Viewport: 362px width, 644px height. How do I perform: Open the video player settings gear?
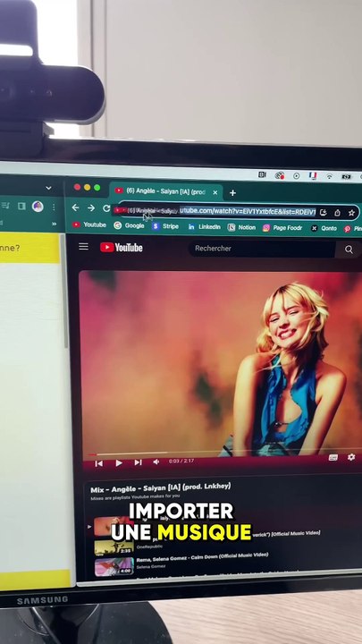pos(351,457)
